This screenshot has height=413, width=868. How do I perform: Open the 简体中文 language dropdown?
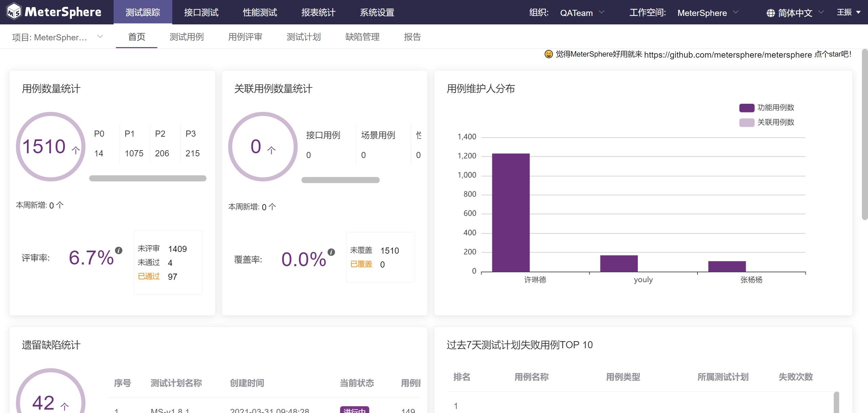[x=795, y=13]
